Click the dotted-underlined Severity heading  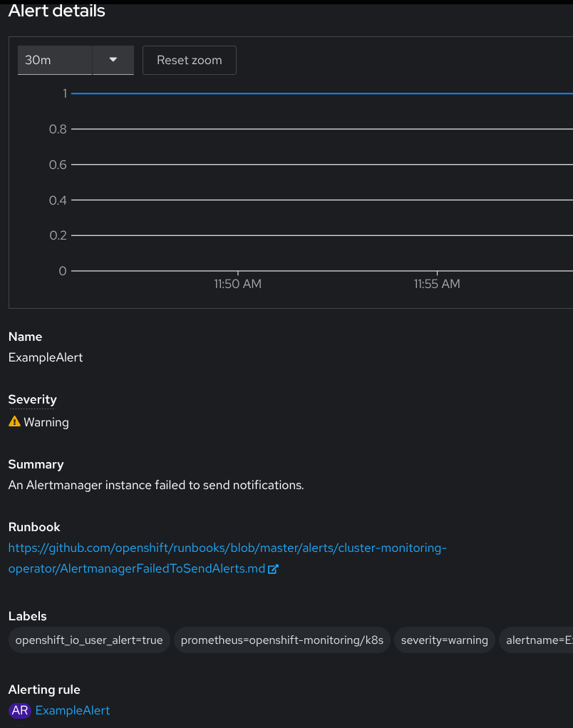tap(32, 399)
